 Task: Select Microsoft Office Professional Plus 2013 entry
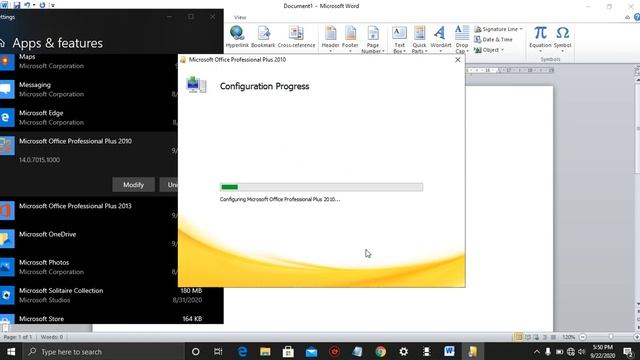(x=89, y=211)
